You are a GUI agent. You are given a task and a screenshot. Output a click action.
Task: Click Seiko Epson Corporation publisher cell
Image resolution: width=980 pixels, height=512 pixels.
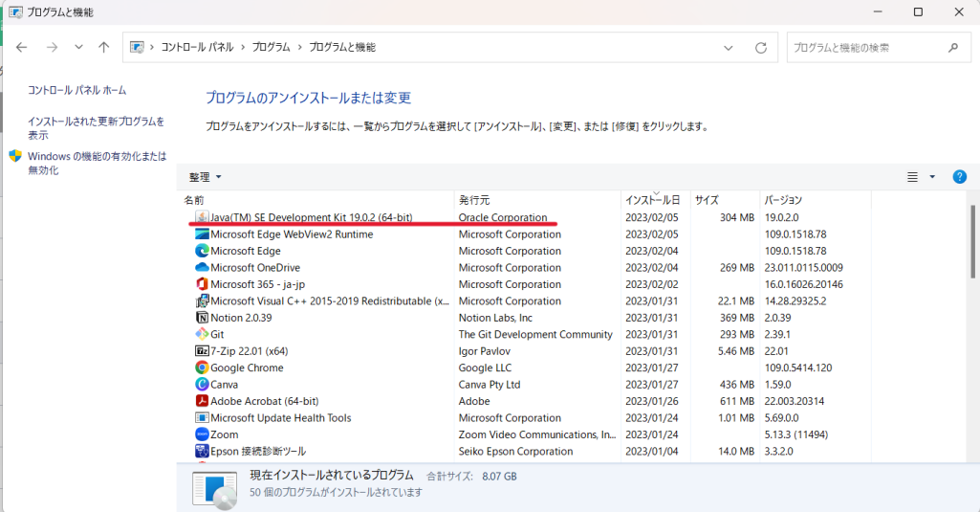pos(515,452)
